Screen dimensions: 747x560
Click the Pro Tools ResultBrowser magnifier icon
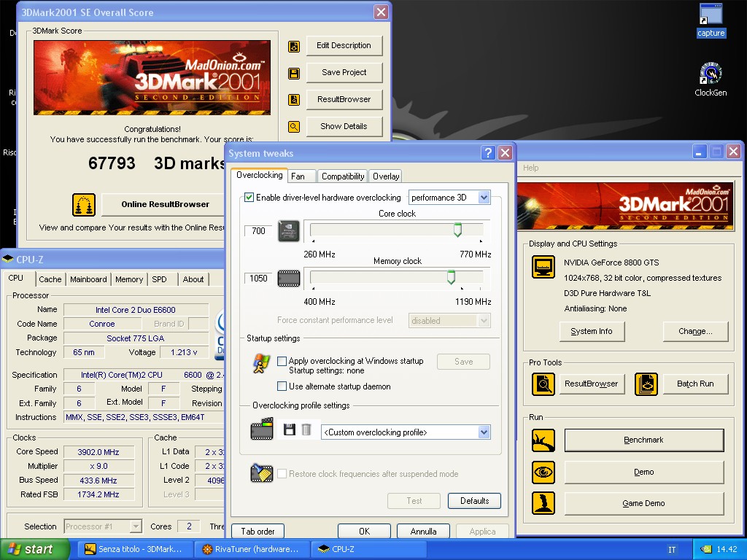pyautogui.click(x=543, y=384)
